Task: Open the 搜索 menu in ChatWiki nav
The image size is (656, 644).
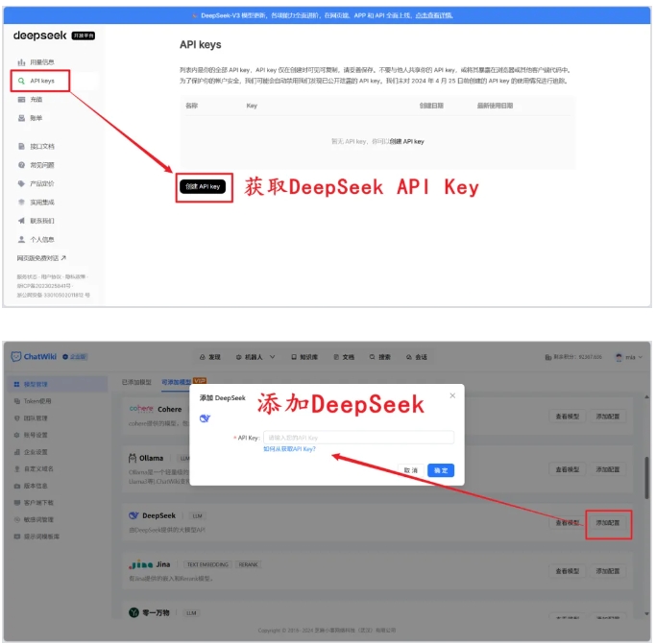Action: click(380, 357)
